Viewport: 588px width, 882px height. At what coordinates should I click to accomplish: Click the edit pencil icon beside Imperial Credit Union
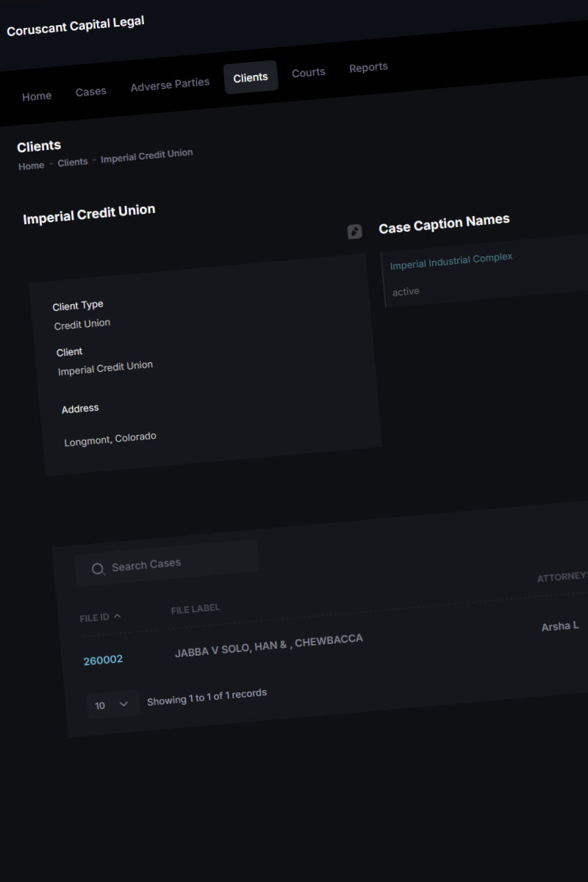click(355, 232)
